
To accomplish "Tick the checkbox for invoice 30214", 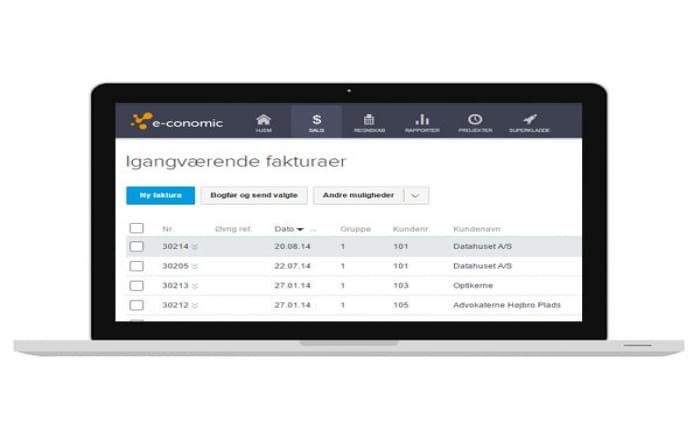I will [137, 246].
